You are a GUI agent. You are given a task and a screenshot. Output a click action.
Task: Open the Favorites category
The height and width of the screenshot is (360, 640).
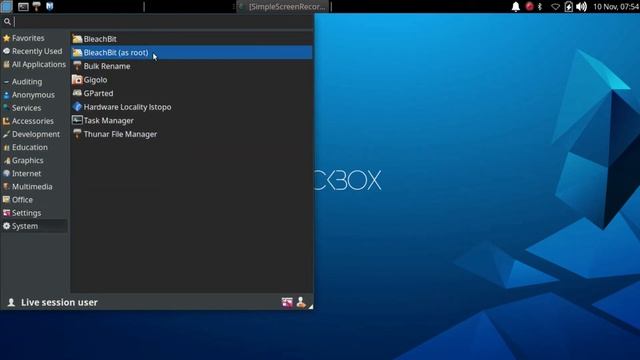click(34, 38)
